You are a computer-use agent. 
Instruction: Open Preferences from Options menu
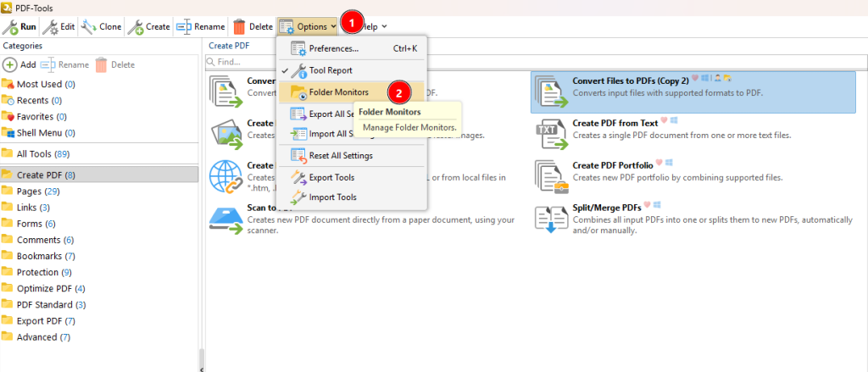[x=352, y=48]
